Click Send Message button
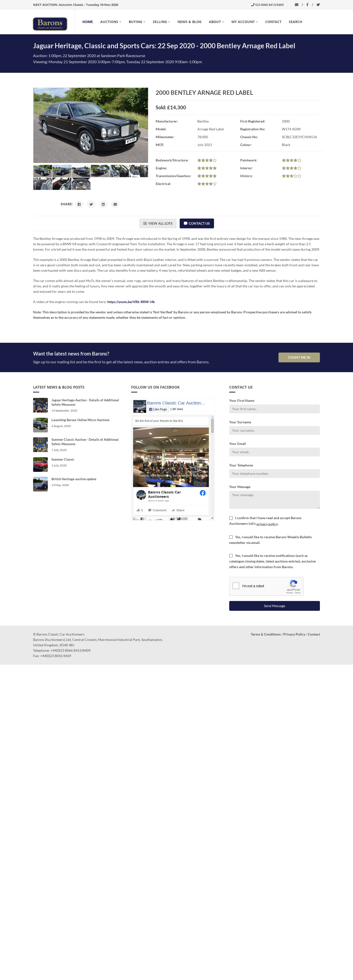Viewport: 353px width, 980px height. 274,606
